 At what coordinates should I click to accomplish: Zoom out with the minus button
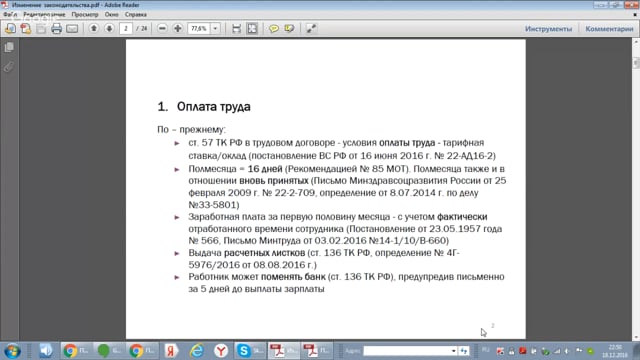[162, 29]
